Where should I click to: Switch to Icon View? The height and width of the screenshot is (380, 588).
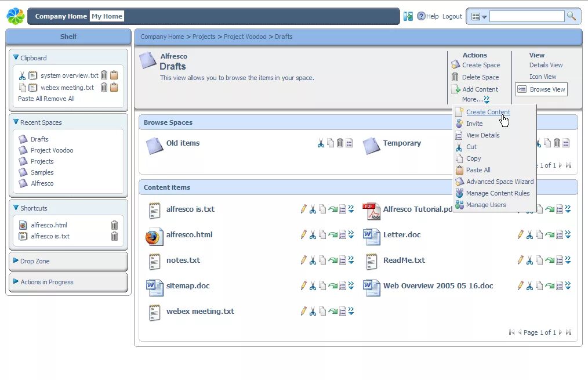[x=543, y=77]
